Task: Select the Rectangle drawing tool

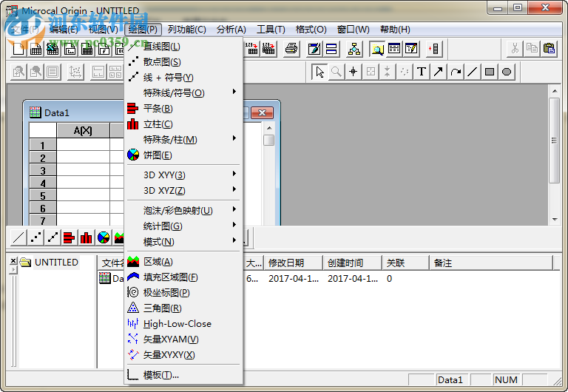Action: (x=490, y=72)
